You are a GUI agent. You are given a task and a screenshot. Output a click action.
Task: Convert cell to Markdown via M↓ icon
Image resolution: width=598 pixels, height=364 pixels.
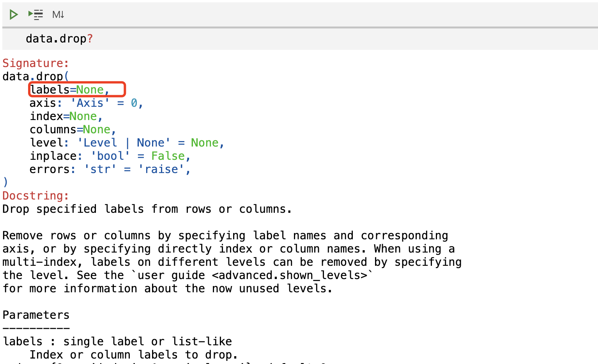click(x=58, y=15)
